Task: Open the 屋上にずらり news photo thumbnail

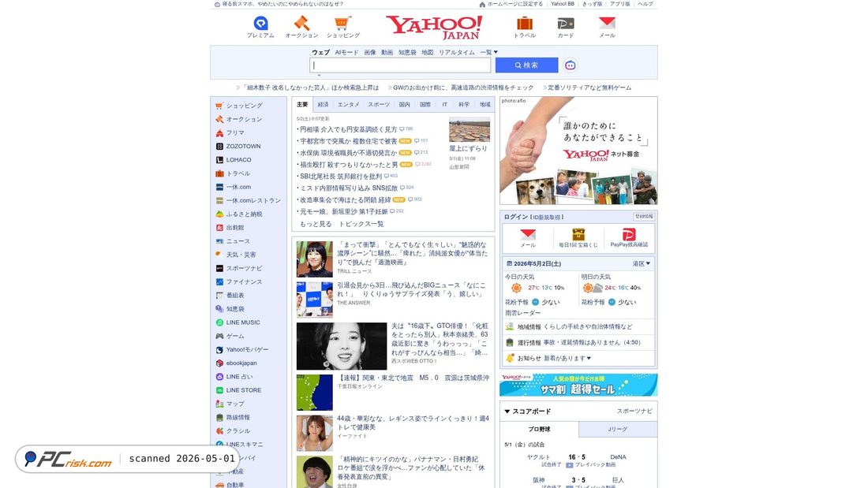Action: pyautogui.click(x=470, y=131)
